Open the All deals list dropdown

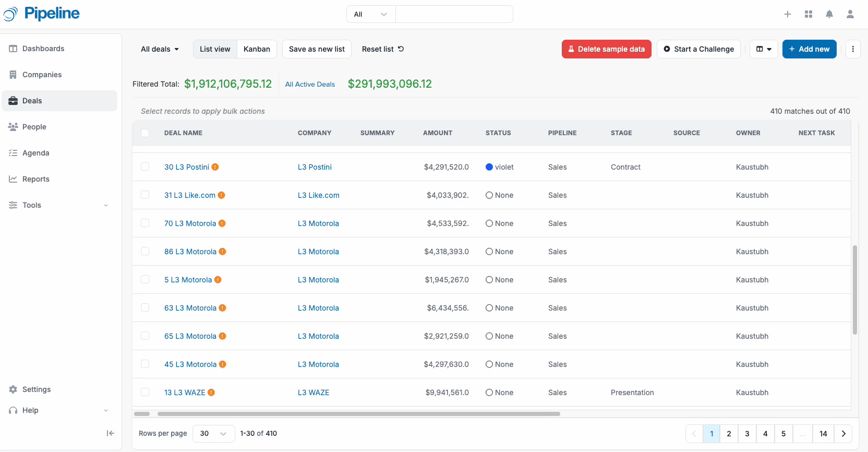(160, 49)
